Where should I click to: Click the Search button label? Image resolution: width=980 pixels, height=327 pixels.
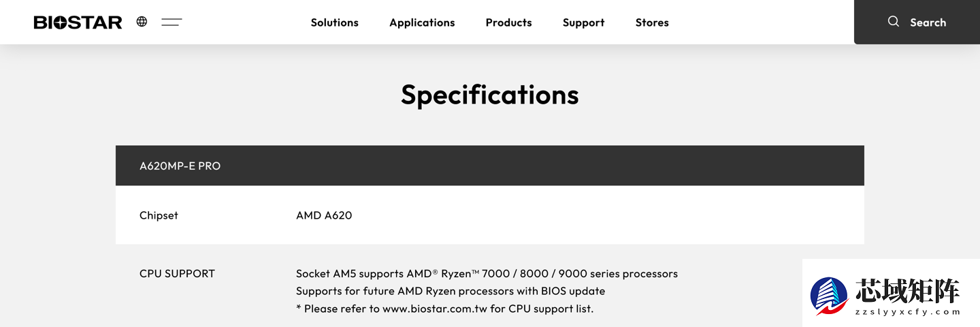[928, 22]
